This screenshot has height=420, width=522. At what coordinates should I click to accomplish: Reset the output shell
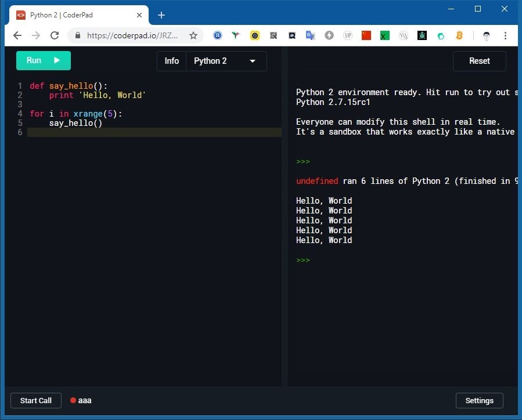coord(479,61)
